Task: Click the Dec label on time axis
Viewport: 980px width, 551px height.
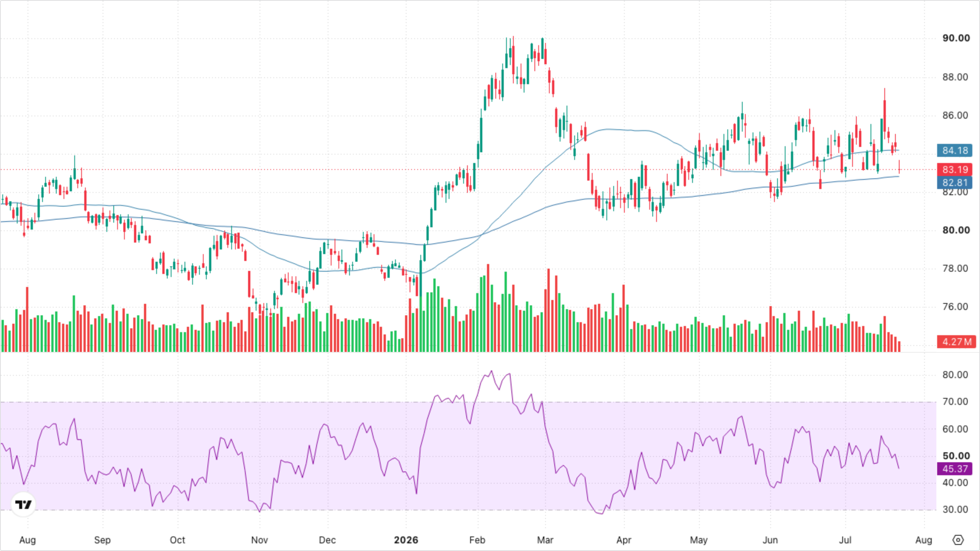Action: pyautogui.click(x=327, y=540)
